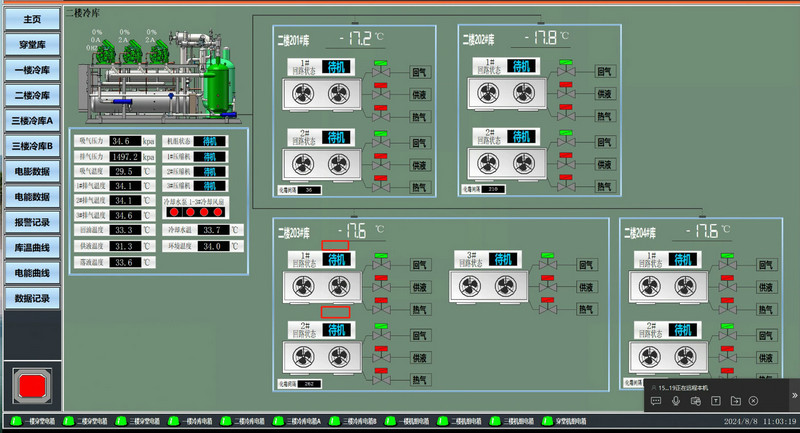Click the file transfer folder icon

click(x=734, y=401)
